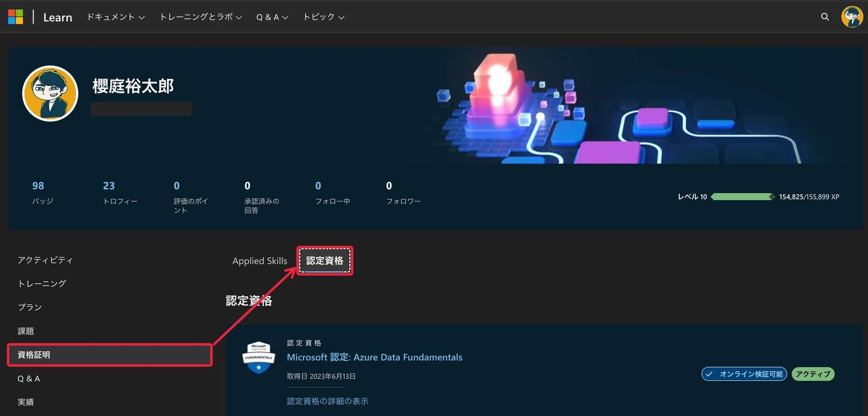Viewport: 868px width, 416px height.
Task: Click the 0 承認済みの回答 stat
Action: click(x=261, y=197)
